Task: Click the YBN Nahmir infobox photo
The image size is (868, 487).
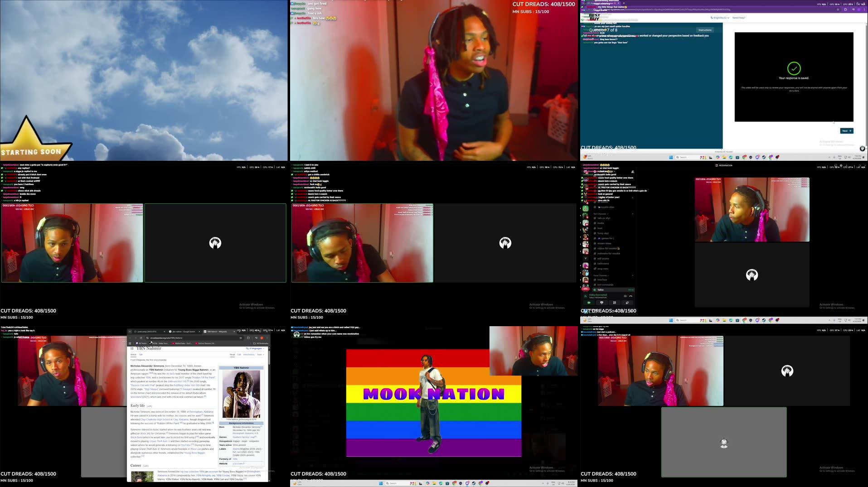Action: 241,393
